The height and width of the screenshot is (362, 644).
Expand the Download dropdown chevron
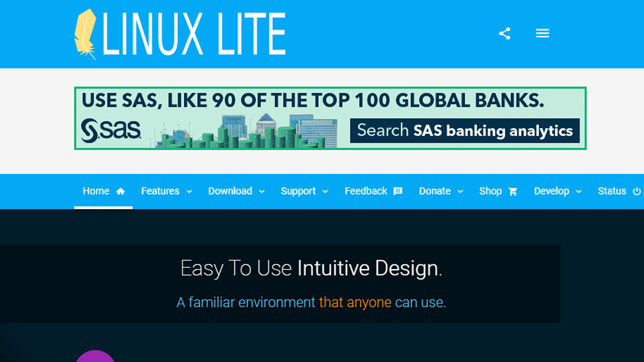(262, 191)
